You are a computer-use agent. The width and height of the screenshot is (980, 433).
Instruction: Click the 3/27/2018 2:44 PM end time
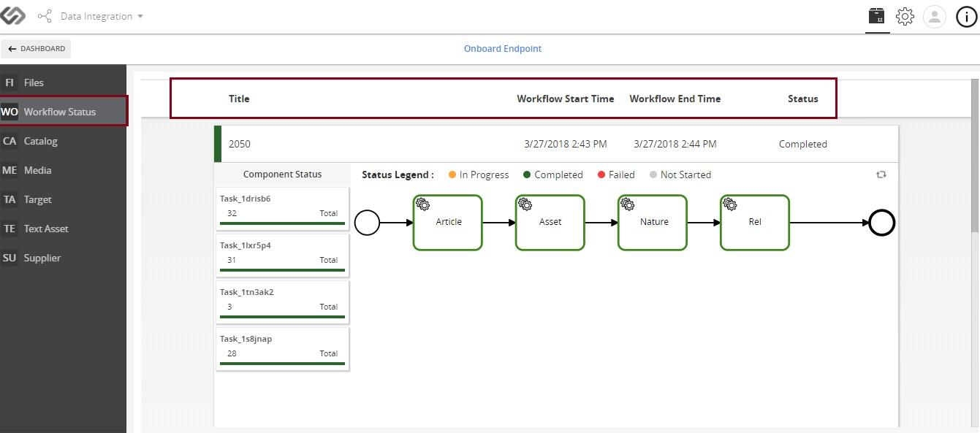(x=675, y=144)
